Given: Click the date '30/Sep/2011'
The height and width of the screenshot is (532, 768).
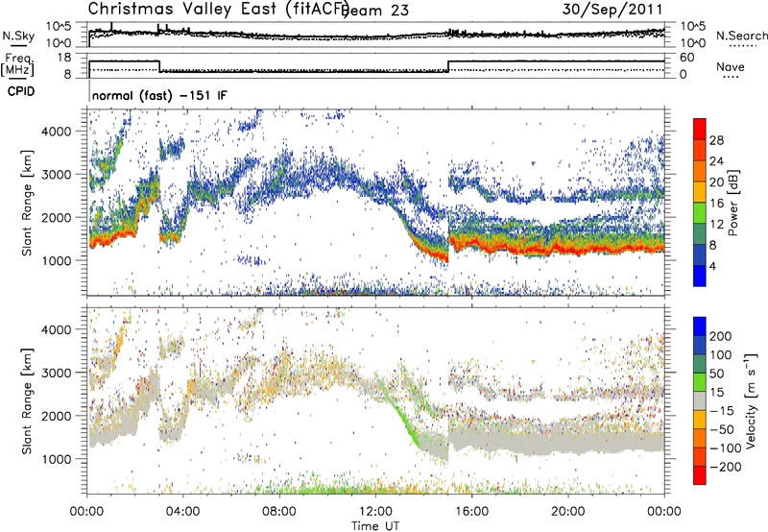Looking at the screenshot, I should click(612, 10).
